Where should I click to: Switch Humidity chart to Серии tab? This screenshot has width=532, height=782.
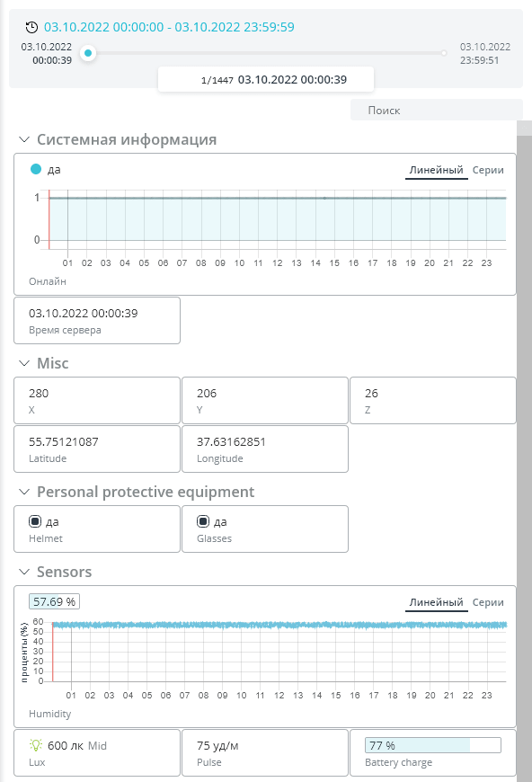(488, 602)
